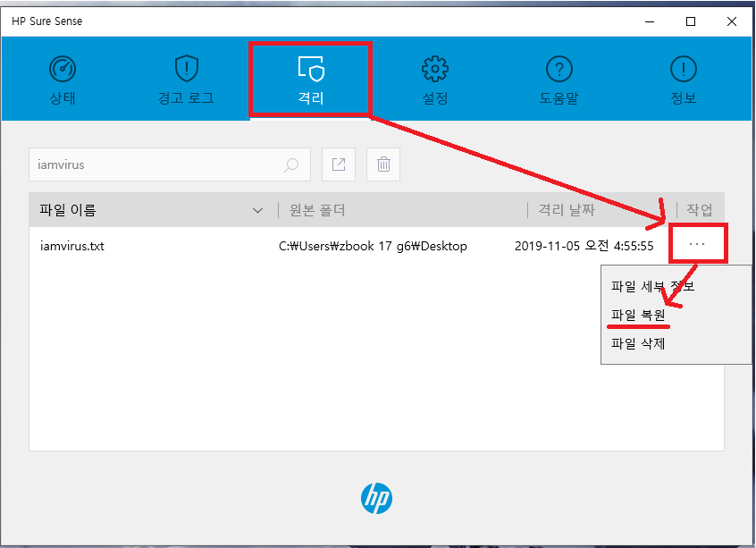Image resolution: width=756 pixels, height=548 pixels.
Task: Maximize the HP Sure Sense window
Action: [691, 21]
